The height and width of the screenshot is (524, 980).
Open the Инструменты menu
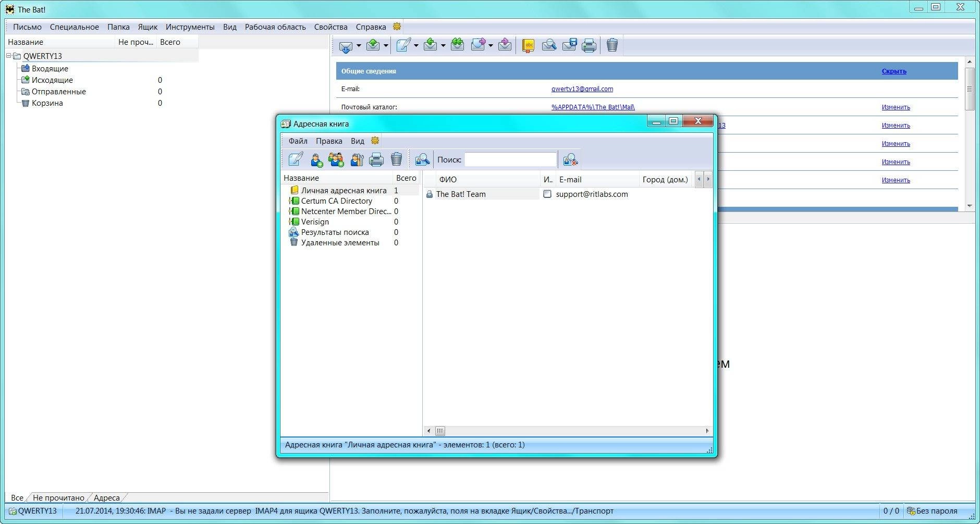190,27
